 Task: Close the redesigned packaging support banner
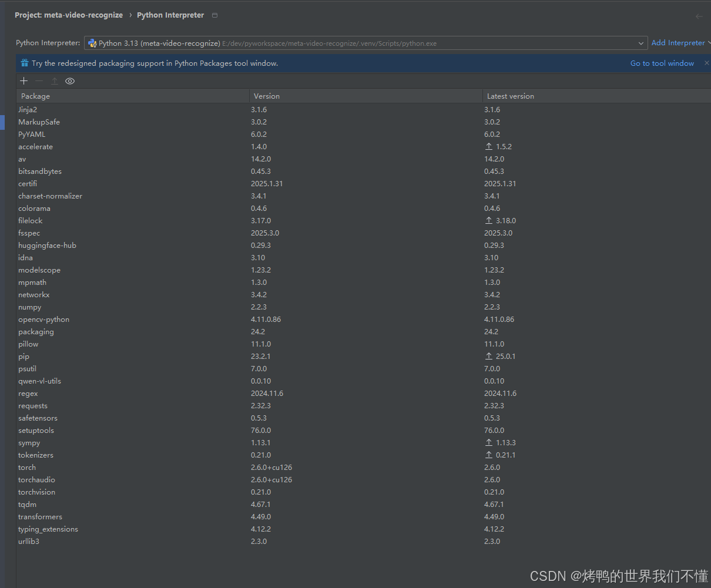pyautogui.click(x=706, y=63)
